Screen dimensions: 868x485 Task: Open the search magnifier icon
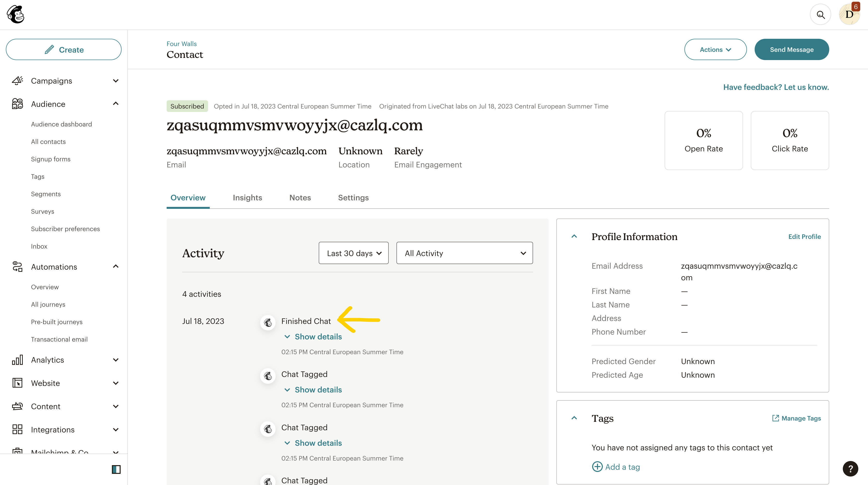tap(821, 15)
